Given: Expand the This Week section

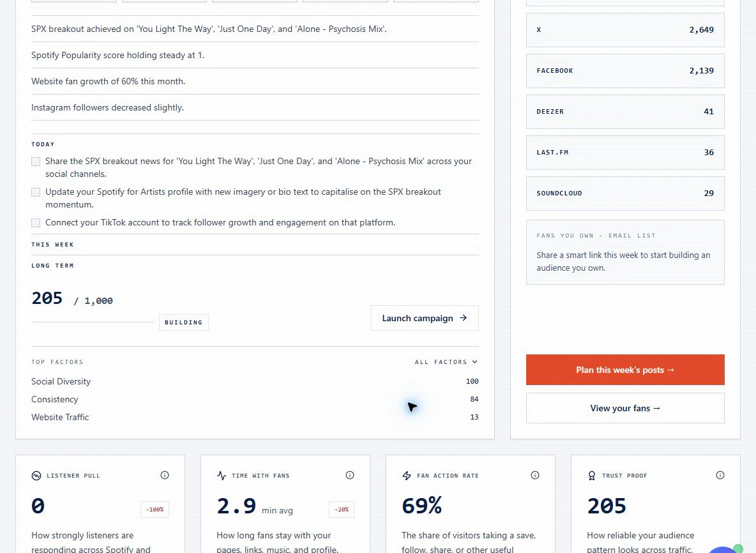Looking at the screenshot, I should [255, 245].
